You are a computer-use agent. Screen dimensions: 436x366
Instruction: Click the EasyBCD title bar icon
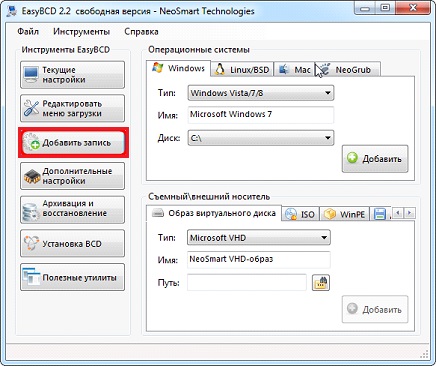[13, 12]
